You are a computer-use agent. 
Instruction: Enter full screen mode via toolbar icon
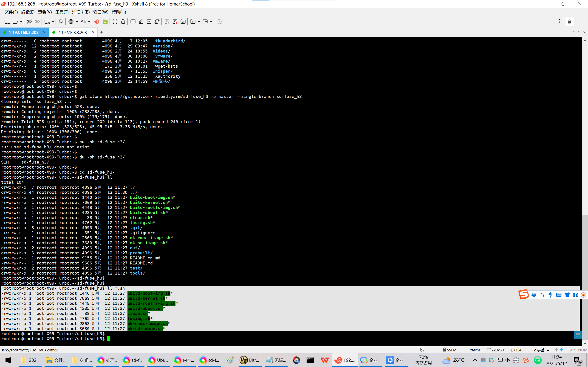click(x=115, y=22)
